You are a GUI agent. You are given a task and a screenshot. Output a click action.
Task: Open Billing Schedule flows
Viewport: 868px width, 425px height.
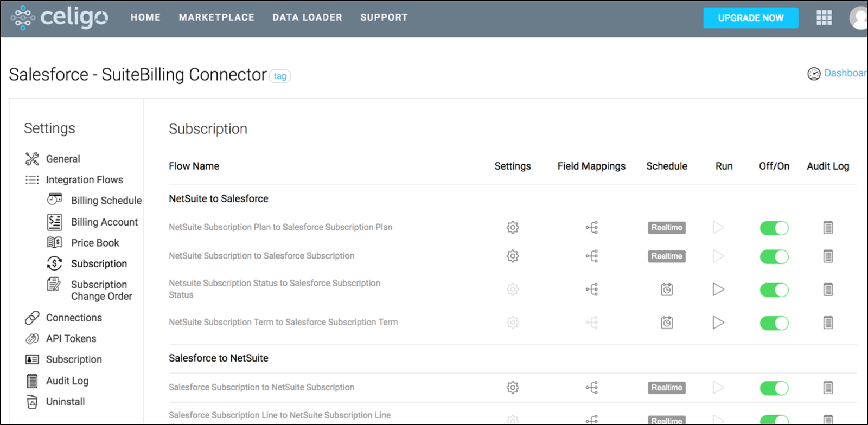point(106,201)
